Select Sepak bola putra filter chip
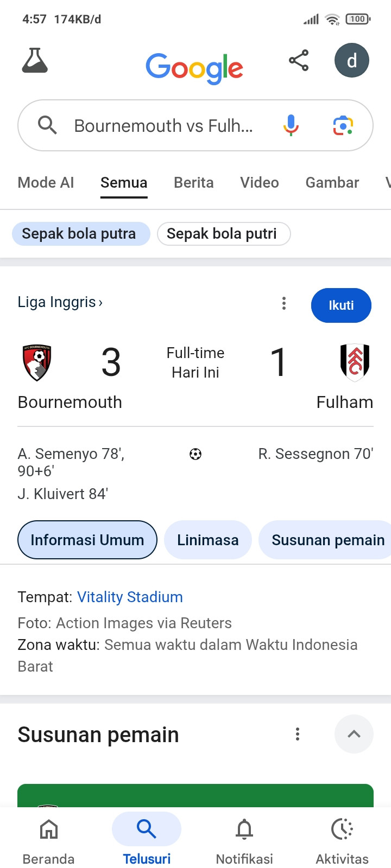The image size is (391, 868). 80,234
